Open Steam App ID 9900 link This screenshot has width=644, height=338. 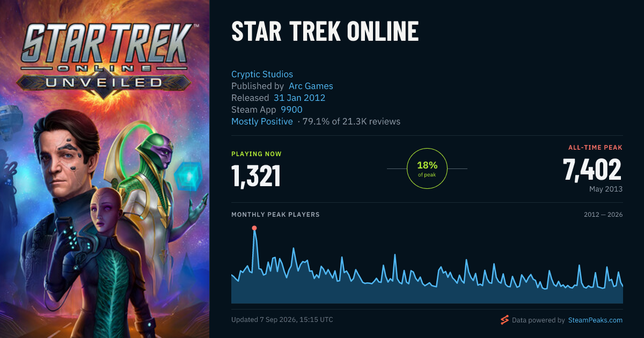[x=291, y=109]
